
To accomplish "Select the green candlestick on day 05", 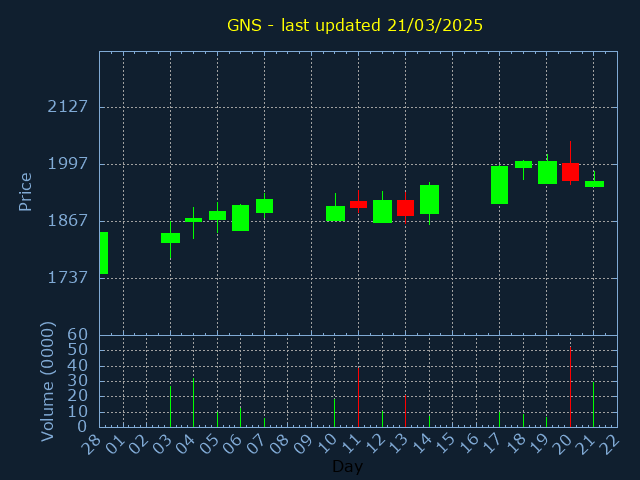I will point(218,216).
